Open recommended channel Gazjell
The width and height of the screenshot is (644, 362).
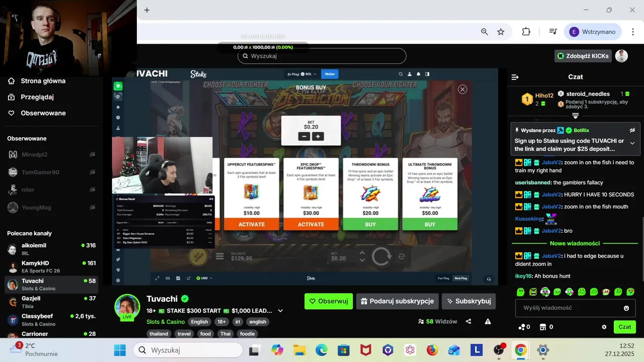[52, 302]
